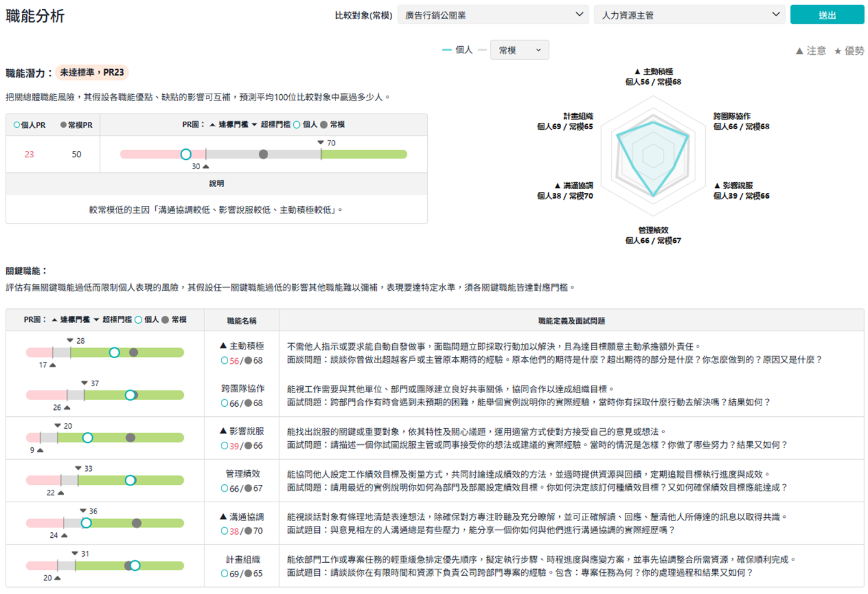
Task: Expand the 人力資源主管 job role dropdown
Action: pyautogui.click(x=690, y=15)
